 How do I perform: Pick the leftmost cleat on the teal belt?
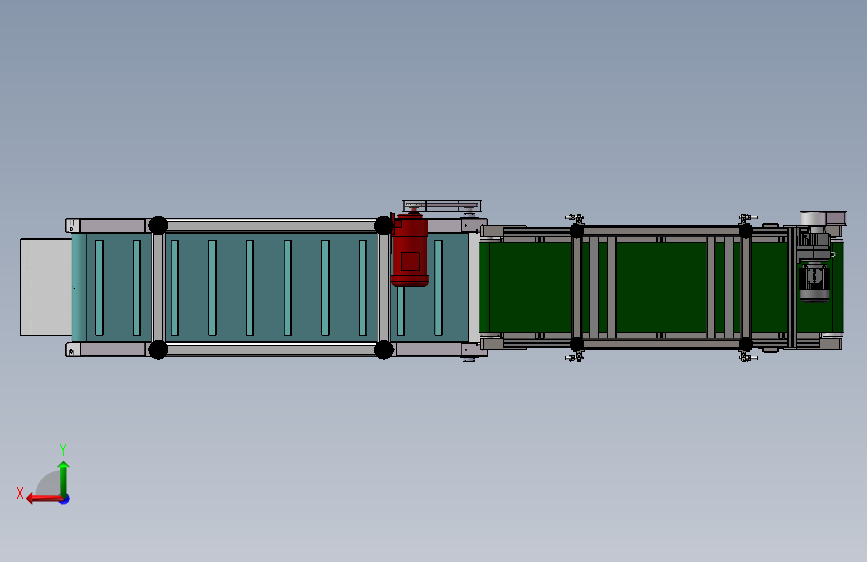tap(99, 288)
